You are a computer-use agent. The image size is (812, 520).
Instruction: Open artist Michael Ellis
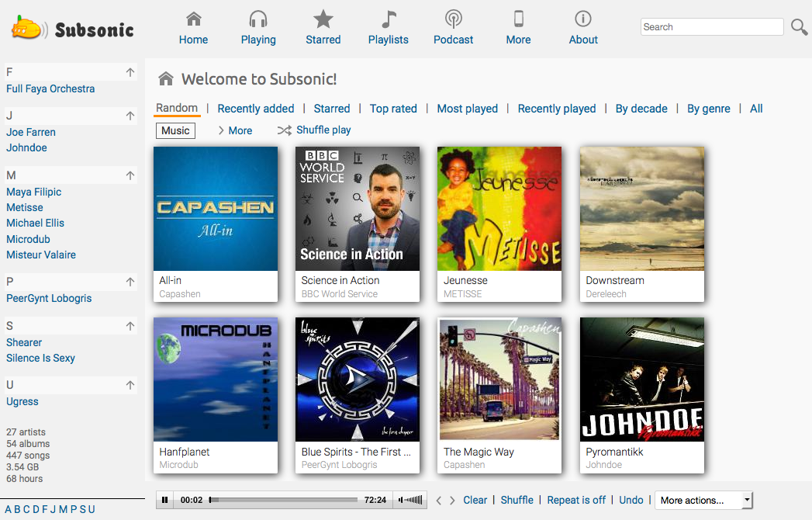(x=35, y=223)
